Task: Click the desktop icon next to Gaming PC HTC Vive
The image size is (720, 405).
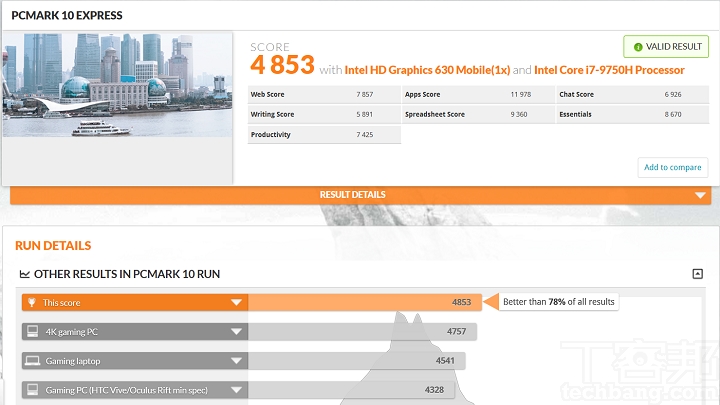Action: (x=33, y=390)
